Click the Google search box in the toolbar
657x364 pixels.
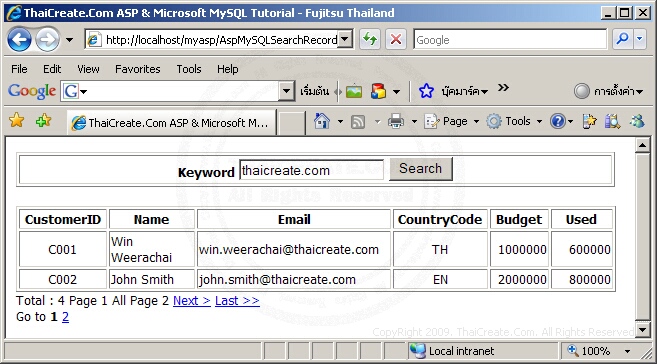coord(510,40)
